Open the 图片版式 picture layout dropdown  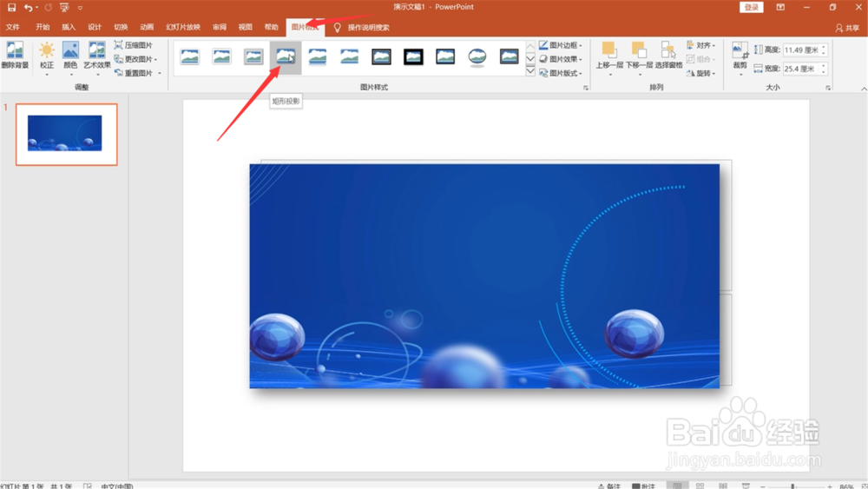(x=561, y=73)
